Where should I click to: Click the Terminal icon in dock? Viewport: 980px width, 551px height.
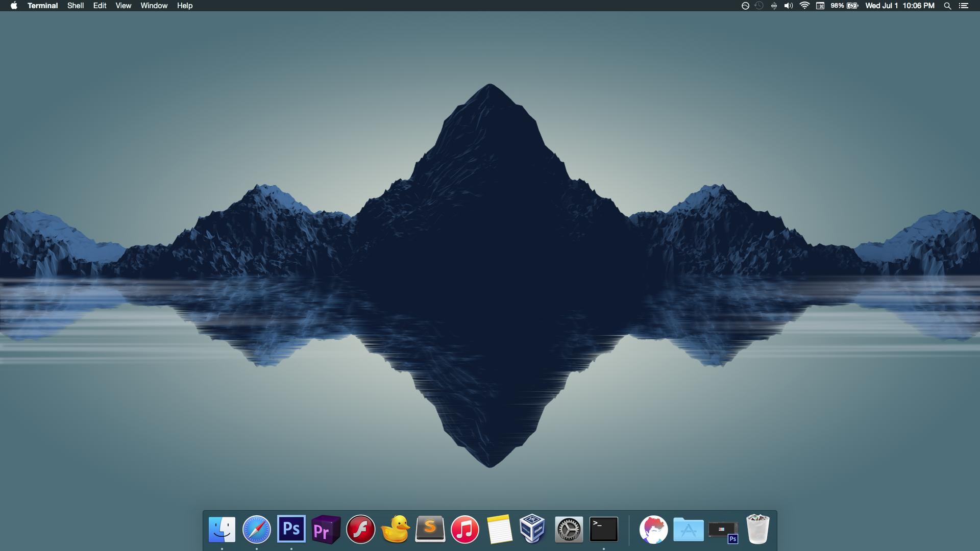603,529
